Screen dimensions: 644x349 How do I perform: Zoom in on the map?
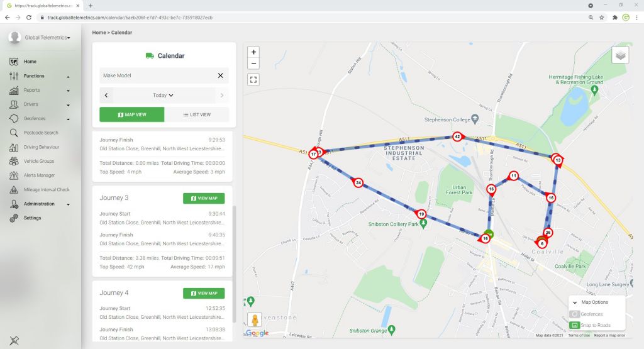(x=253, y=52)
